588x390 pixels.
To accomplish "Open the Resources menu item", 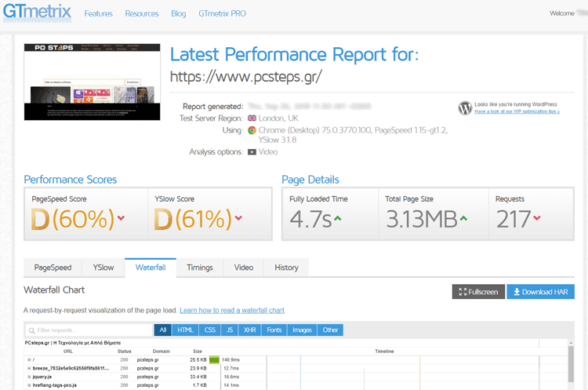I will [142, 13].
